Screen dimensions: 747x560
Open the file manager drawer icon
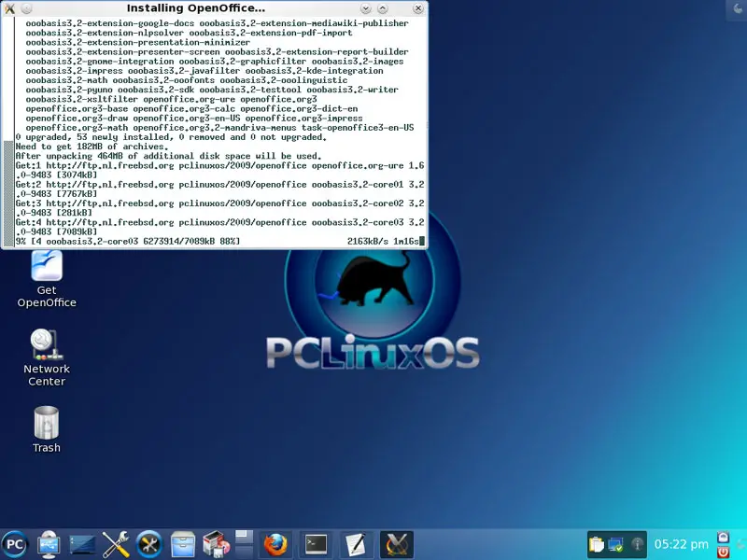183,544
